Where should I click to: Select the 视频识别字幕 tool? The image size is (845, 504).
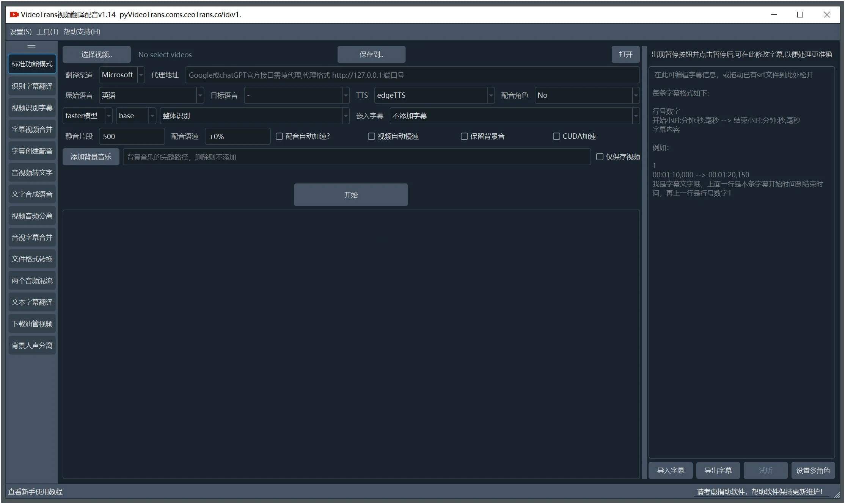(x=31, y=107)
